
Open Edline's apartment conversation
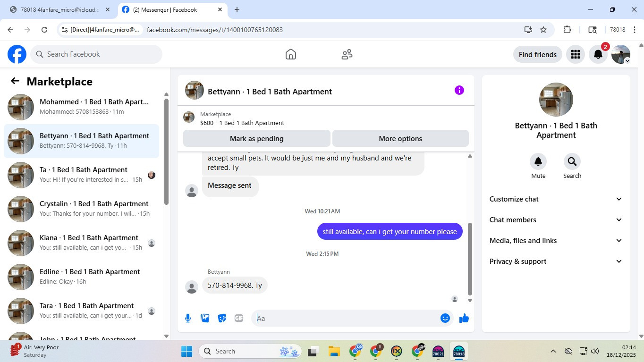(x=81, y=277)
